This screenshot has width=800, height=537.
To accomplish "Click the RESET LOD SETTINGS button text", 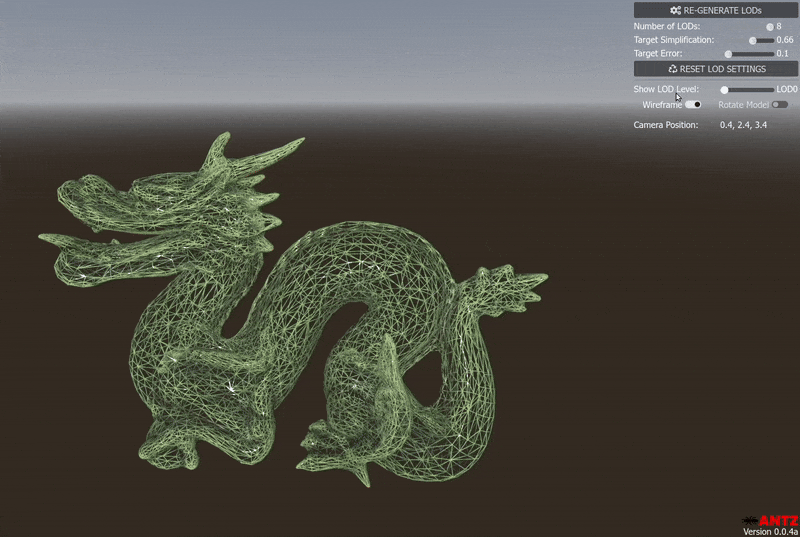I will (x=722, y=69).
